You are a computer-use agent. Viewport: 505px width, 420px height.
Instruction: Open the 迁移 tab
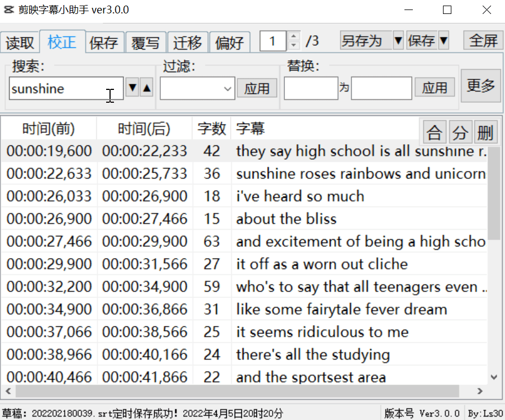coord(188,41)
